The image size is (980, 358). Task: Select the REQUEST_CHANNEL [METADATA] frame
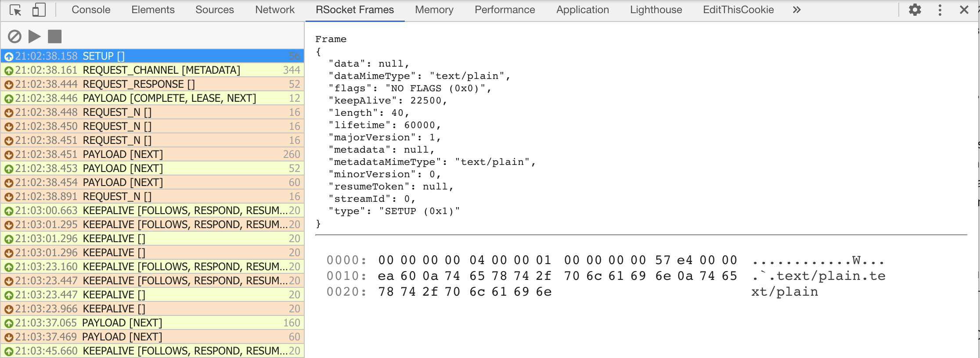(x=154, y=70)
